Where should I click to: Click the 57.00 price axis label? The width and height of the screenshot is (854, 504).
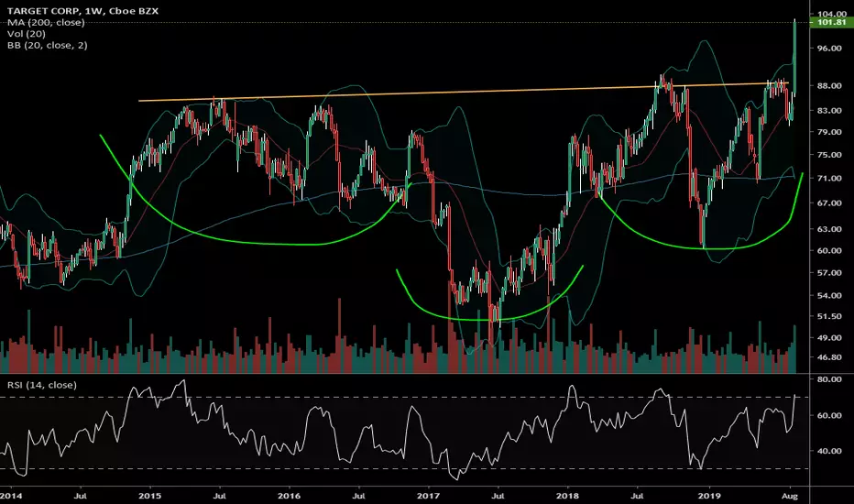point(829,272)
